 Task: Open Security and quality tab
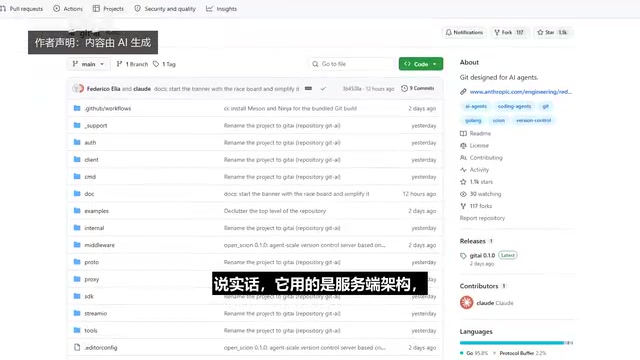[165, 9]
